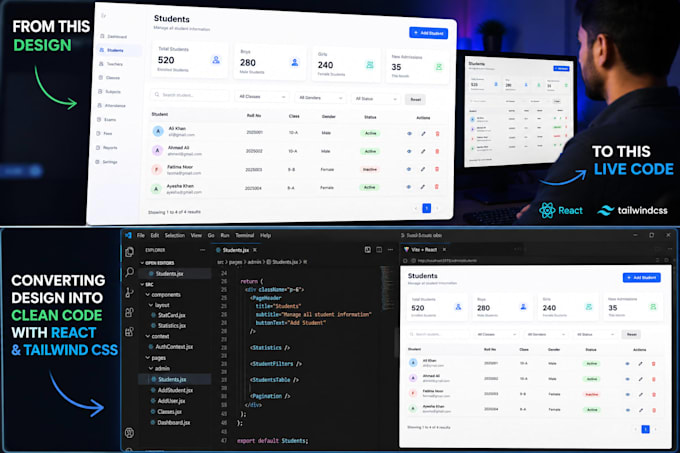Open the Accounts icon at bottom of activity bar

click(x=129, y=433)
